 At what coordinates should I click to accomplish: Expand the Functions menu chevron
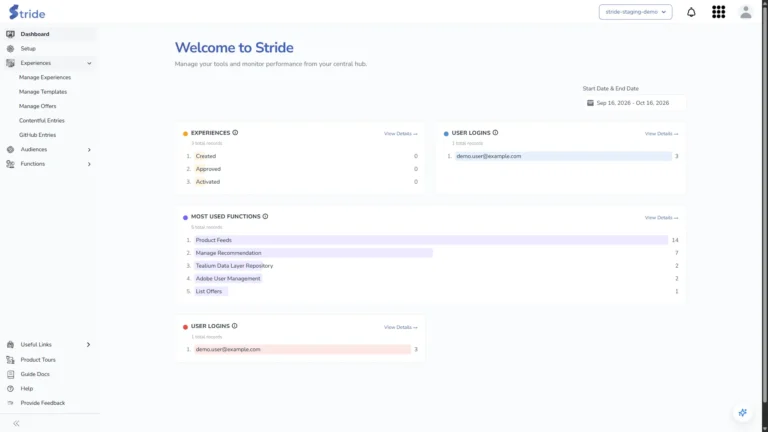coord(89,164)
